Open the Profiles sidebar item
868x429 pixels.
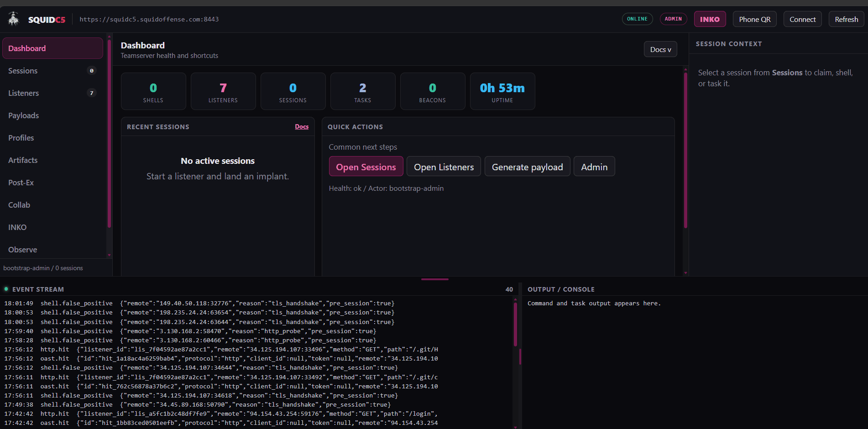(52, 138)
